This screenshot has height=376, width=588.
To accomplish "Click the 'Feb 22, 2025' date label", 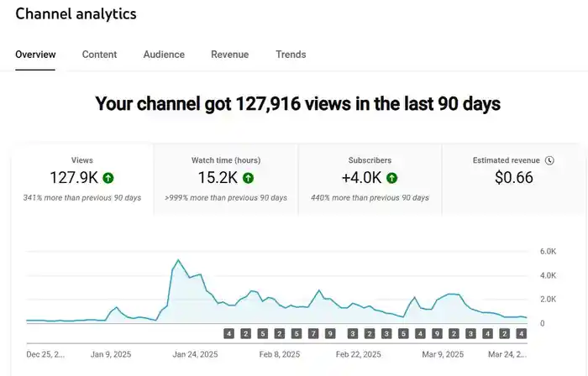I will (358, 354).
